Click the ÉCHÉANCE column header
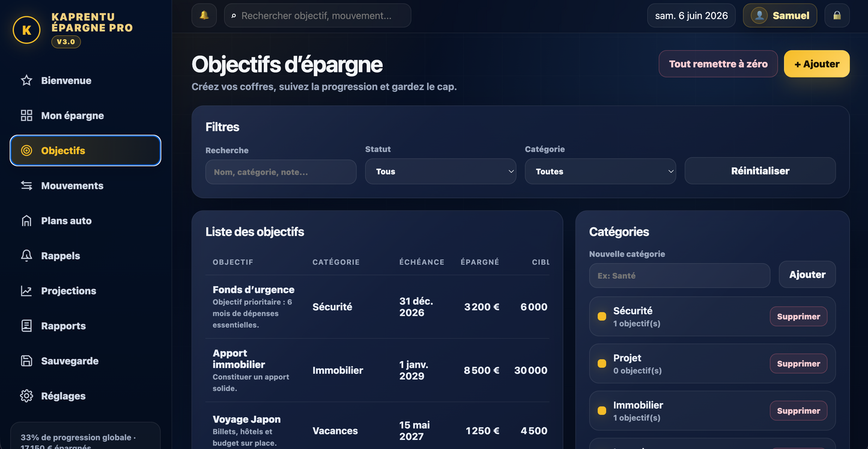868x449 pixels. (422, 262)
